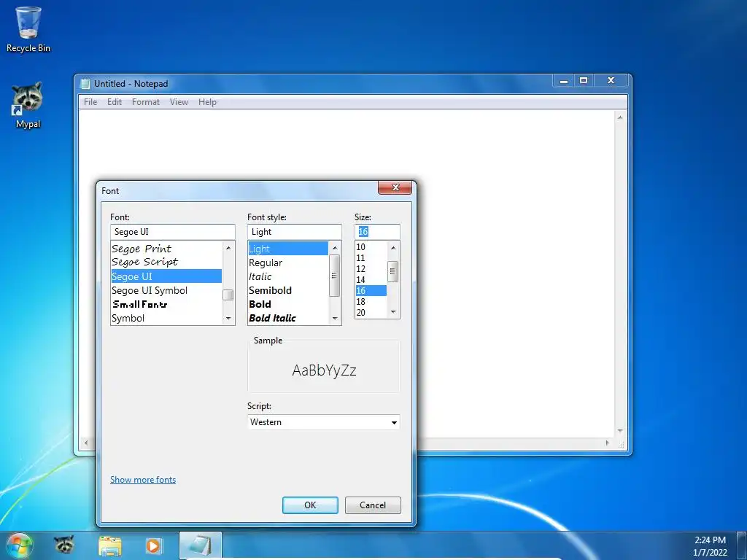
Task: Click the size list scrollbar thumb
Action: click(393, 271)
